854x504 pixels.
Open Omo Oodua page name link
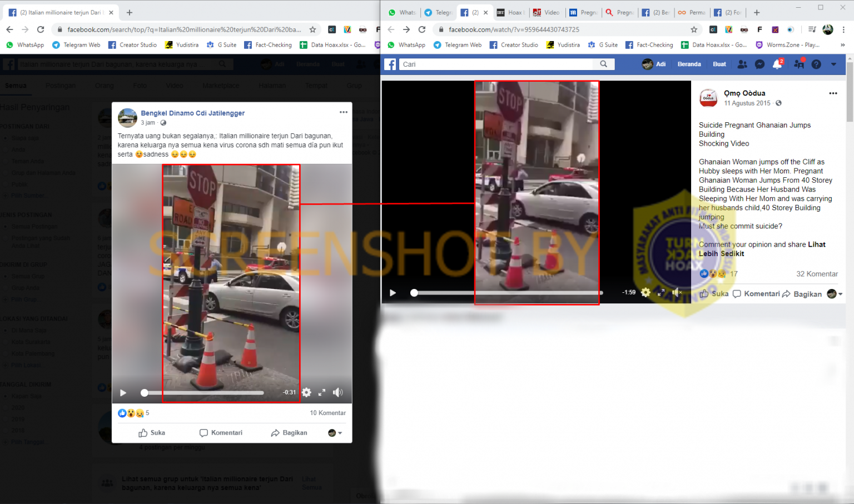click(x=744, y=93)
